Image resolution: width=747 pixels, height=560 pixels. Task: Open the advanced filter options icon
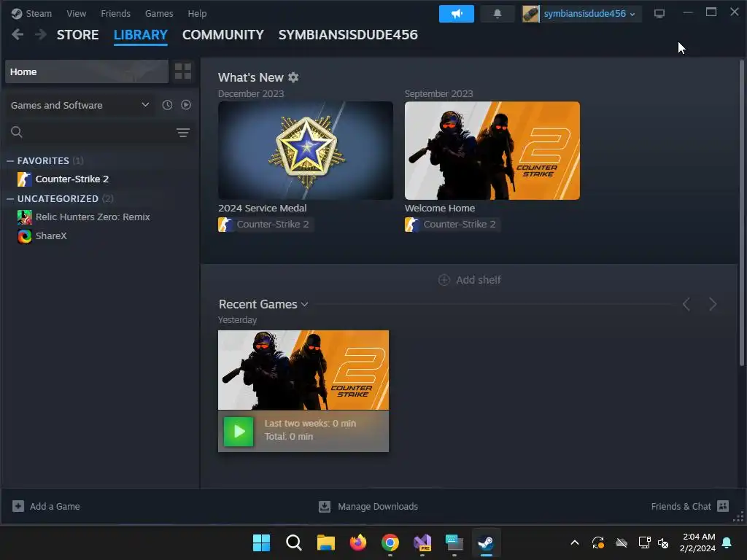pos(183,133)
